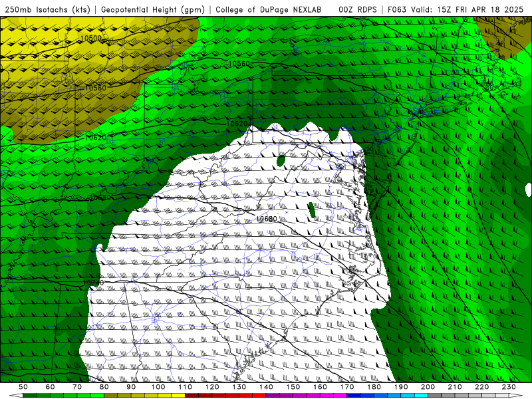Click the 'Geopotential Height (gpm)' title text
Image resolution: width=532 pixels, height=399 pixels.
(x=153, y=10)
